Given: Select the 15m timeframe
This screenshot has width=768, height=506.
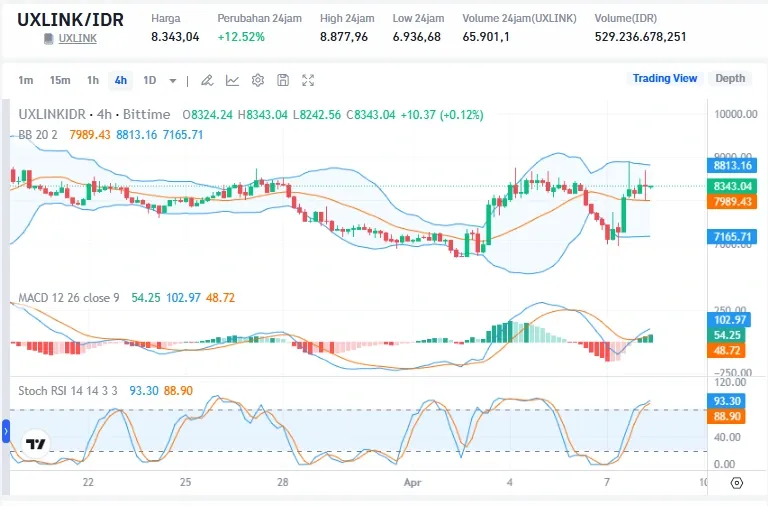Looking at the screenshot, I should (60, 80).
